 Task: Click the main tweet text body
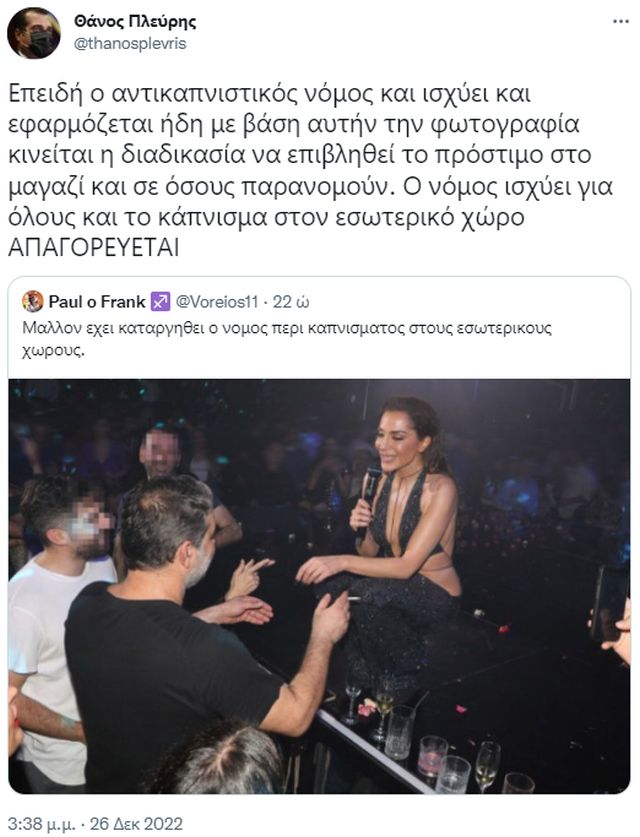(310, 171)
